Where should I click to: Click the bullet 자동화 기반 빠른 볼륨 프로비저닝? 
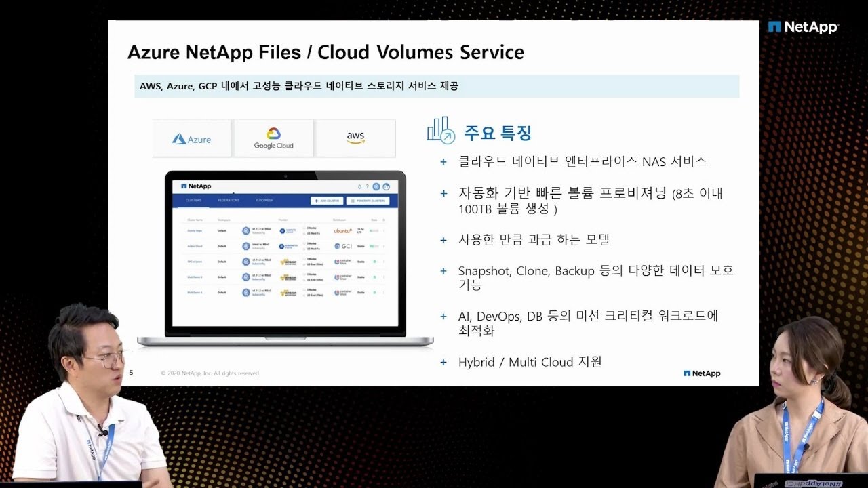coord(591,201)
